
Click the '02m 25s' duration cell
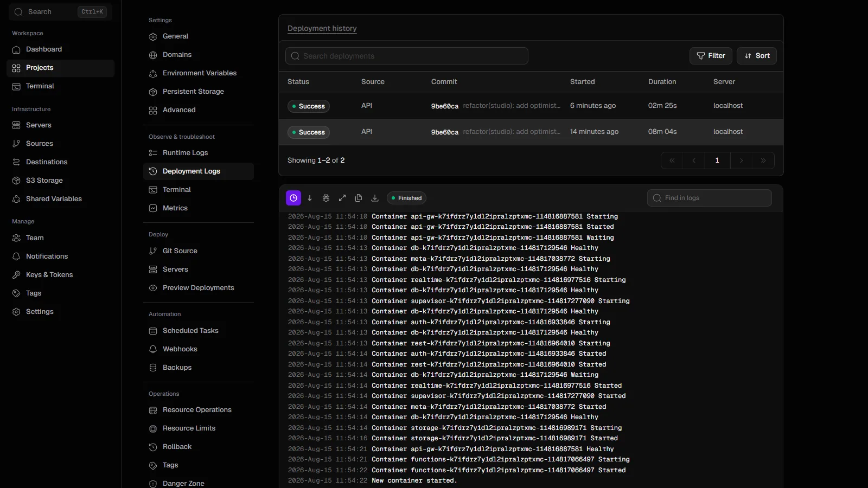coord(662,106)
